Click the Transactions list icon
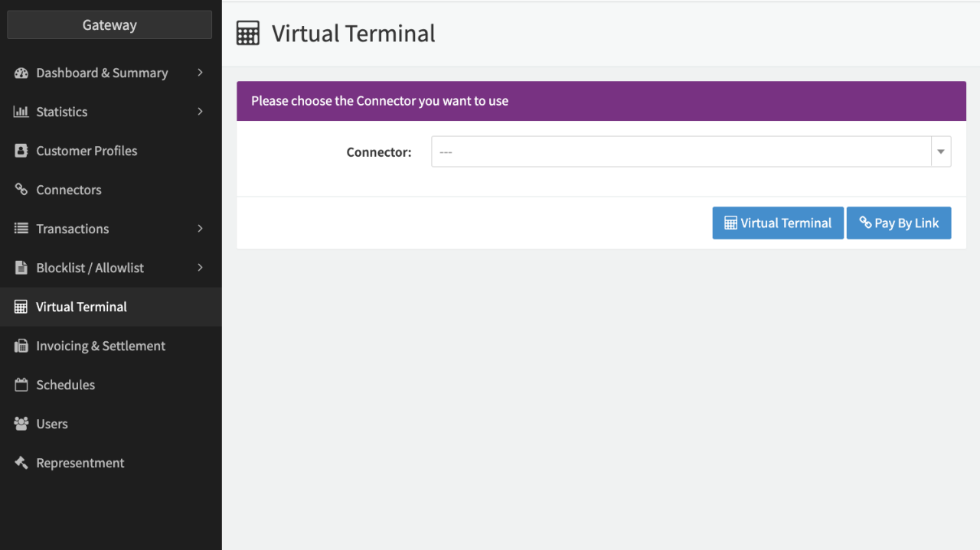The image size is (980, 550). click(21, 229)
